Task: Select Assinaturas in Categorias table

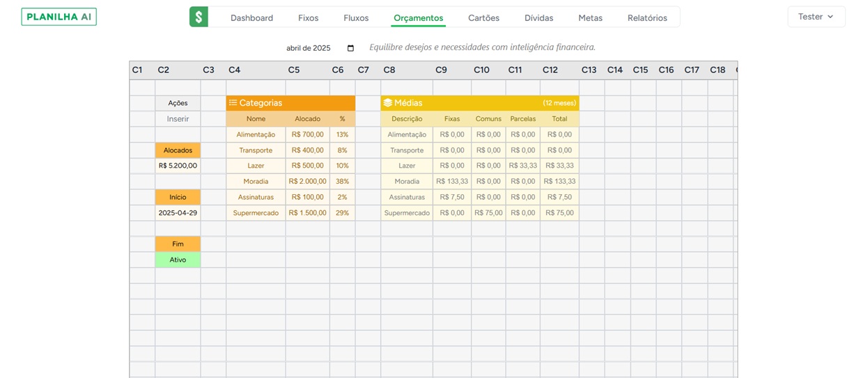Action: pos(256,197)
